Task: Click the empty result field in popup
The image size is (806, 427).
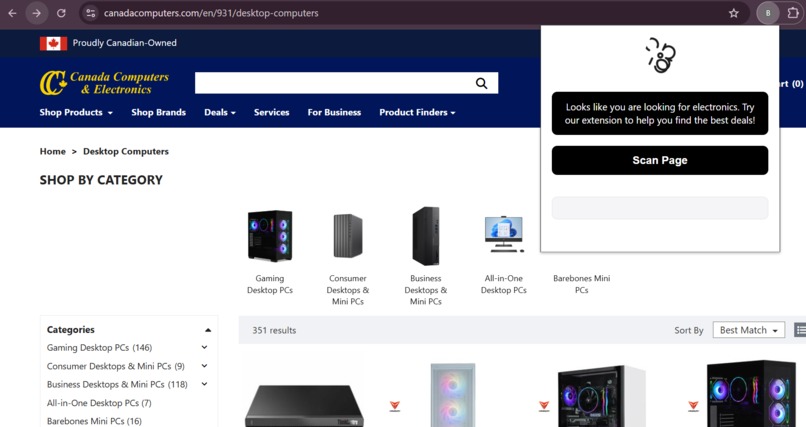Action: (x=660, y=208)
